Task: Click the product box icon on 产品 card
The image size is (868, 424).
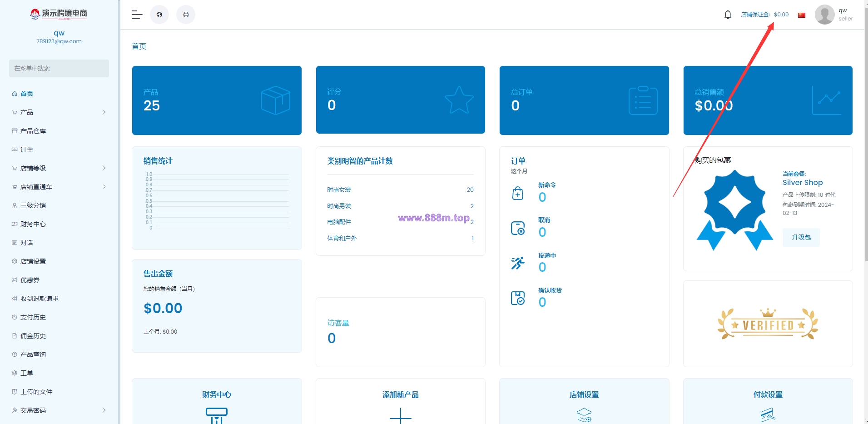Action: pyautogui.click(x=276, y=100)
